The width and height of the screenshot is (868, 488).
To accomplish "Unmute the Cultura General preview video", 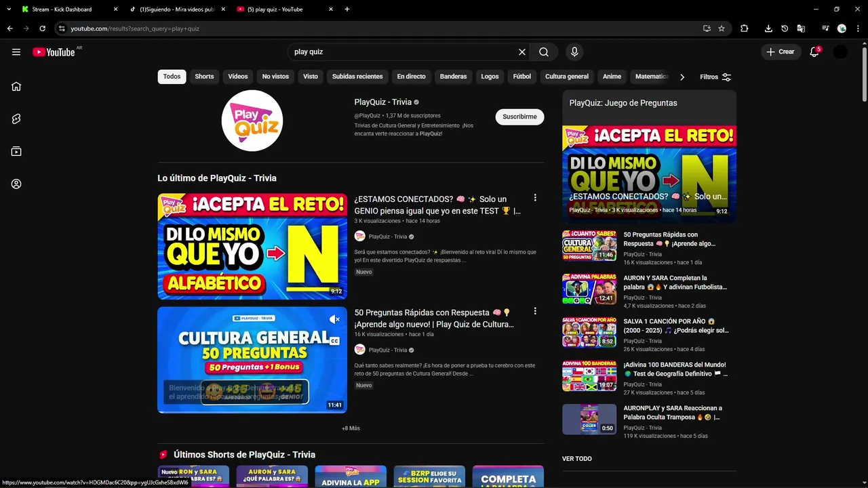I will coord(334,319).
